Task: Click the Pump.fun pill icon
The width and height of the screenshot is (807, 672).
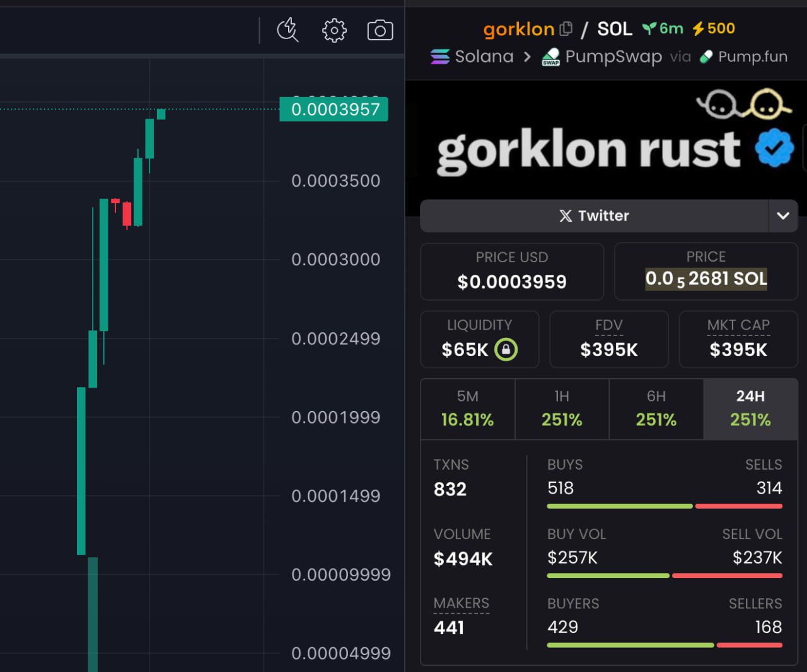Action: 706,57
